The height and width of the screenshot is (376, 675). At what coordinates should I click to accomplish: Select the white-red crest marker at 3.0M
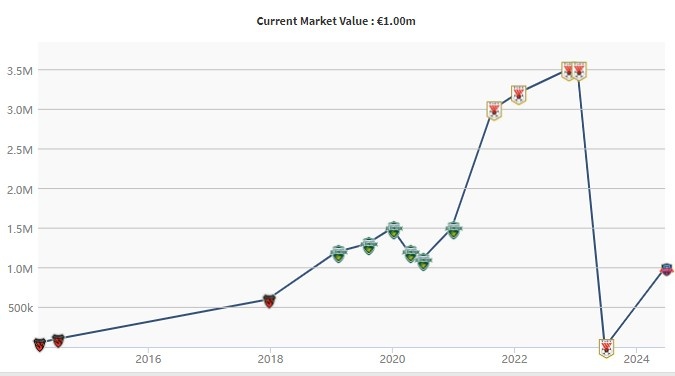[x=494, y=111]
